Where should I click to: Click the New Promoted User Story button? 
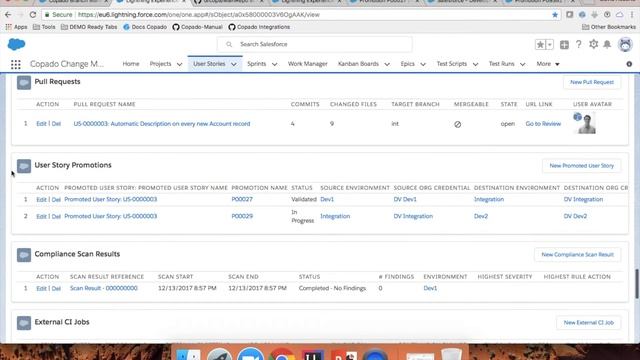tap(582, 166)
